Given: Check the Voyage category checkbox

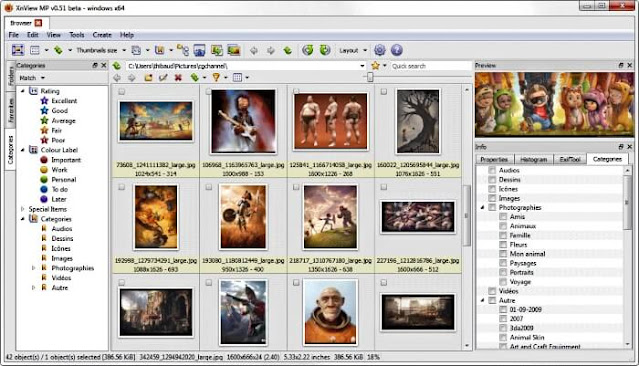Looking at the screenshot, I should pyautogui.click(x=503, y=282).
